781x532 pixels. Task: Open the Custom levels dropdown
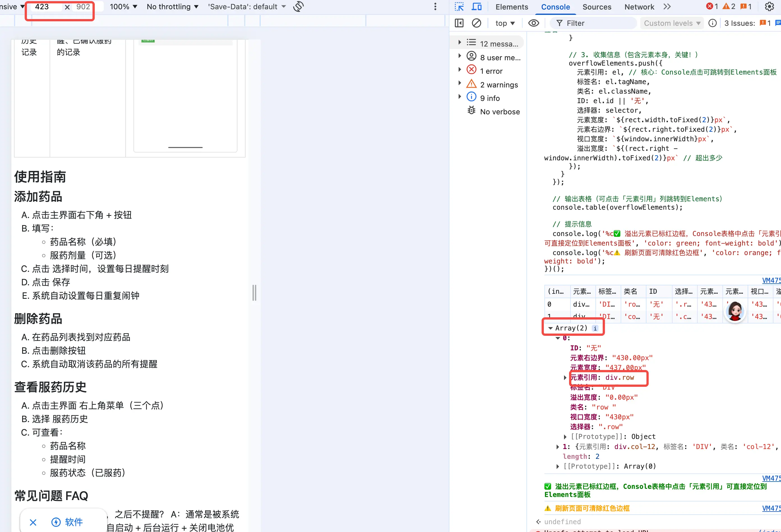tap(672, 23)
